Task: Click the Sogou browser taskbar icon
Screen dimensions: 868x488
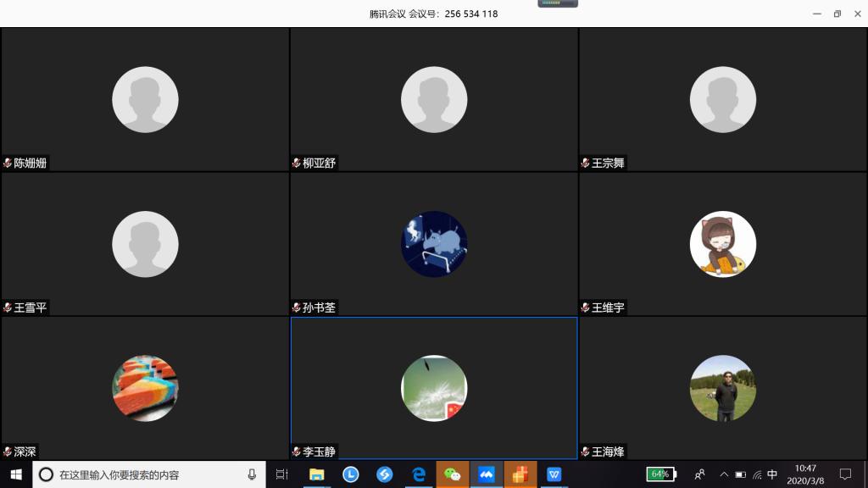Action: point(384,474)
